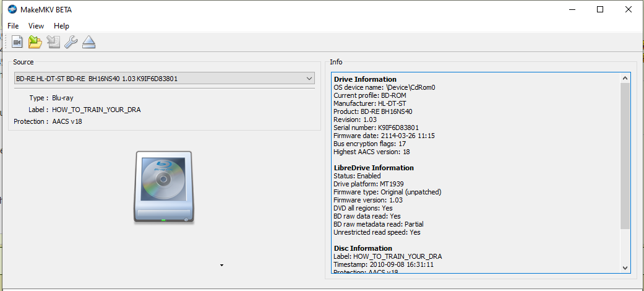Click 'Firmware date: 2114-03-26 11:15' line
The height and width of the screenshot is (291, 644).
(x=384, y=136)
